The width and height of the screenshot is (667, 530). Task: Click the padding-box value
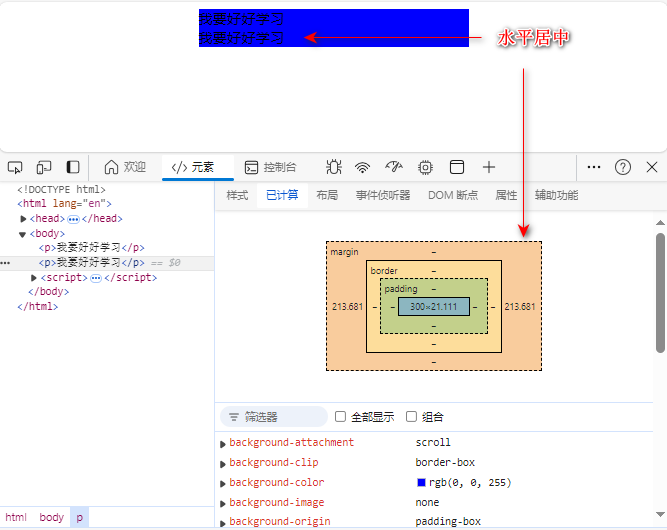(x=448, y=521)
